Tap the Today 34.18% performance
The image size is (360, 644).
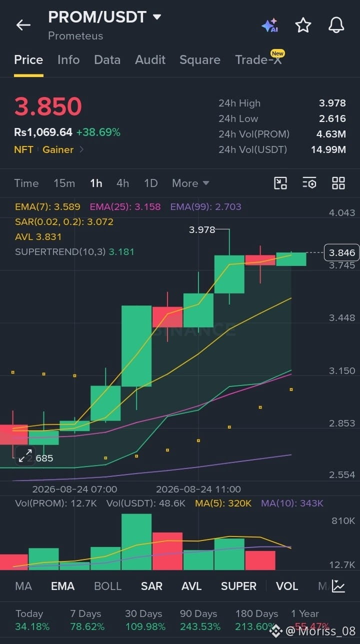[x=32, y=620]
